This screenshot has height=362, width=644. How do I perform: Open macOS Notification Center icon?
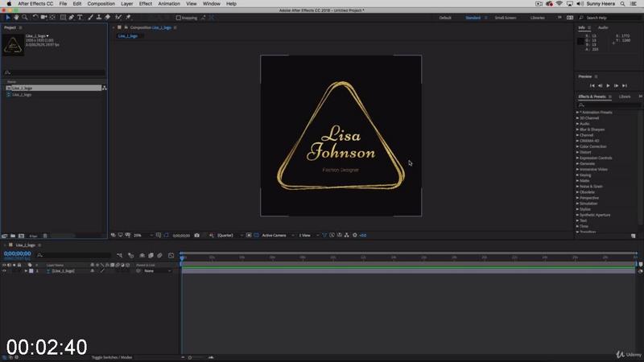tap(634, 4)
